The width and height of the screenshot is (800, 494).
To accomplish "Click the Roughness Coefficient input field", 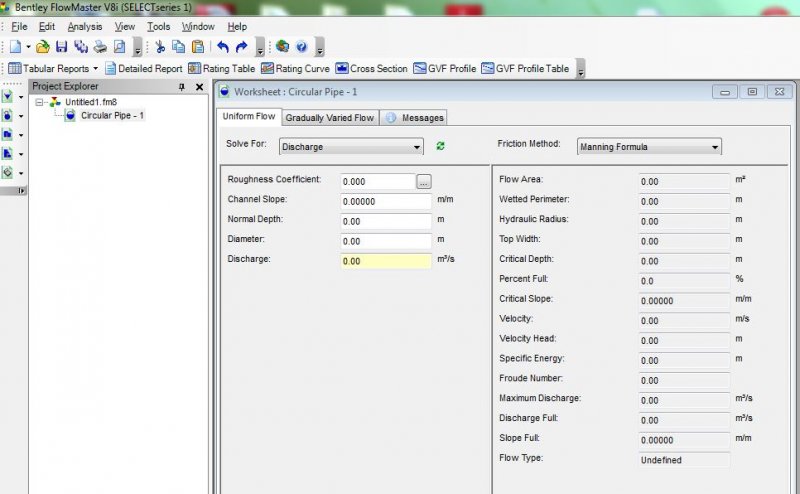I will pyautogui.click(x=378, y=182).
